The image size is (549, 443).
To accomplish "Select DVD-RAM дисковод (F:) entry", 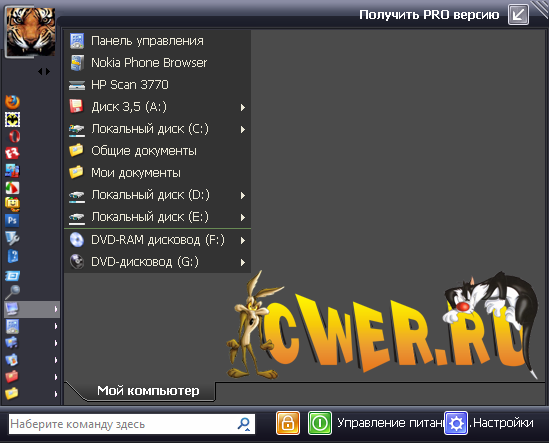I will [157, 240].
